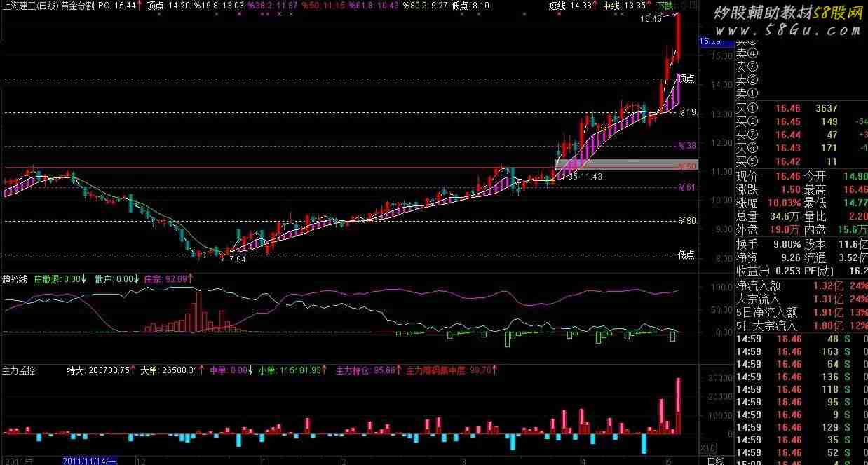This screenshot has width=868, height=465.
Task: Click the 顶点 golden ratio level label
Action: [x=686, y=79]
